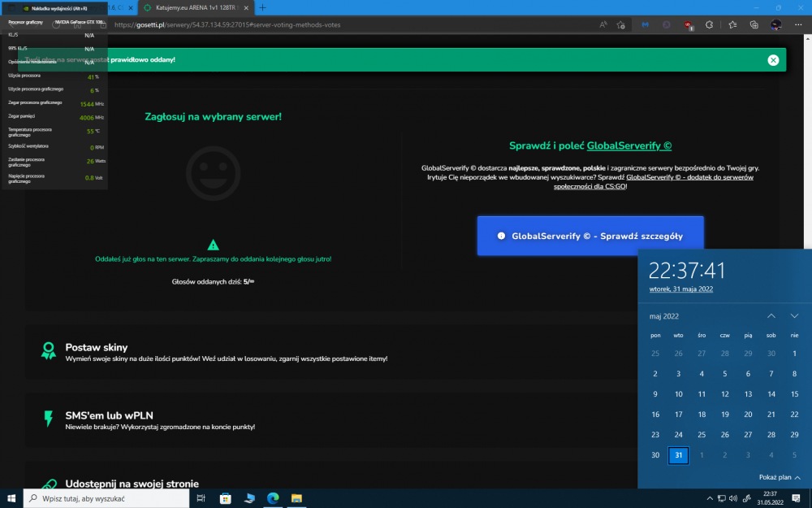Open the computer app icon on taskbar
The width and height of the screenshot is (812, 508).
click(x=249, y=498)
